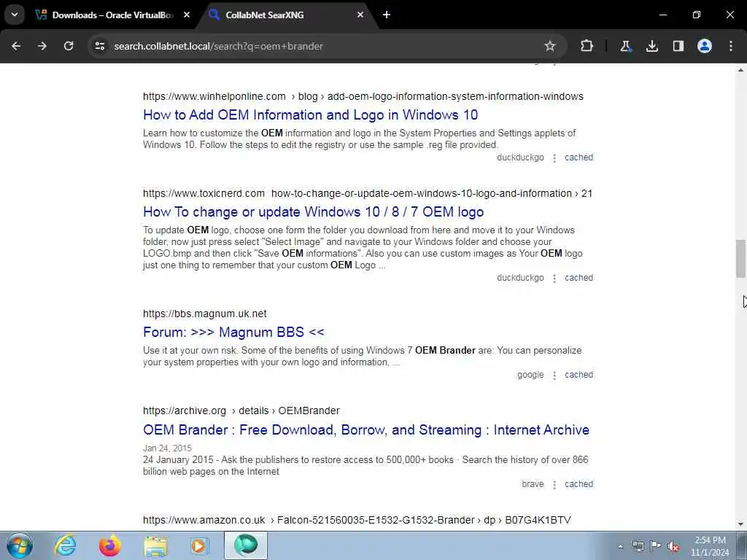Click scrollbar down arrow
The image size is (747, 560).
tap(740, 524)
